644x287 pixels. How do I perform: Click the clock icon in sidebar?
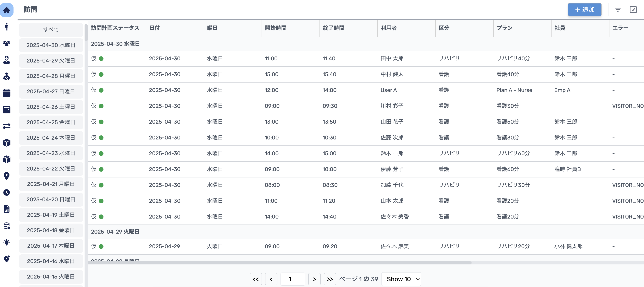pos(7,192)
